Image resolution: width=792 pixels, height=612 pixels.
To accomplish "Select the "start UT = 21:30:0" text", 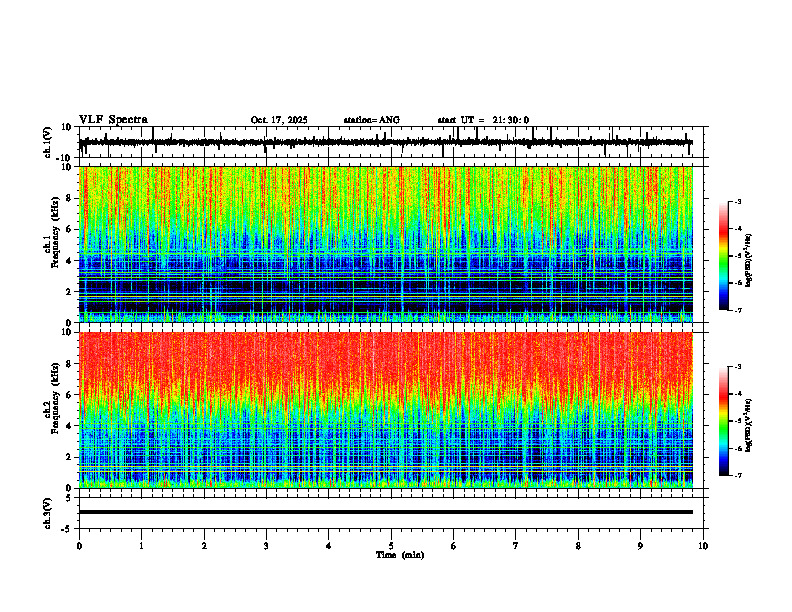I will pyautogui.click(x=483, y=120).
